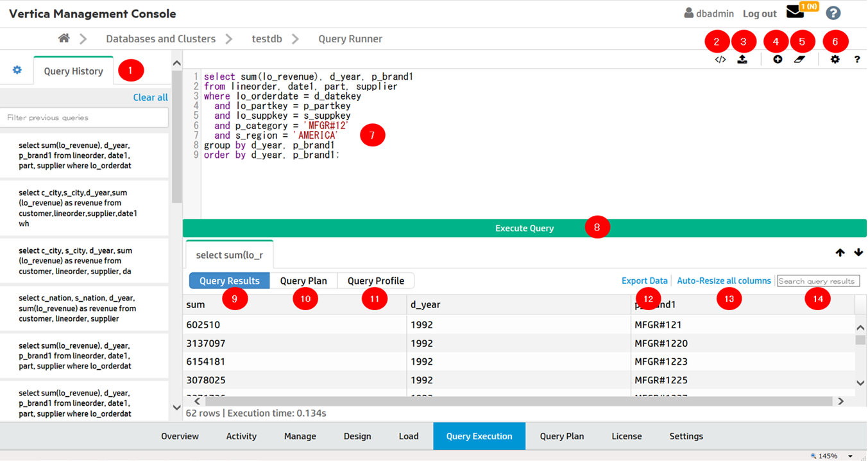Click the query history scroll-down chevron
Image resolution: width=868 pixels, height=461 pixels.
coord(177,408)
